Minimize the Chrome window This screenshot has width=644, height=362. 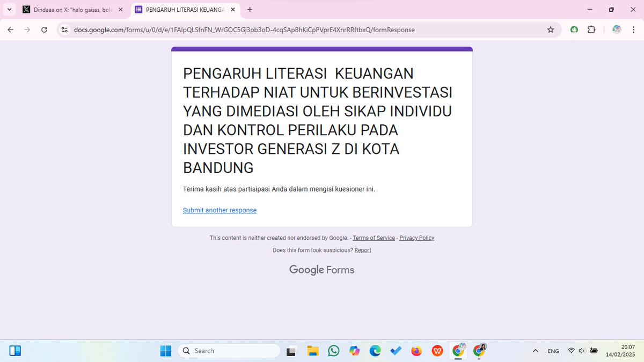point(590,10)
